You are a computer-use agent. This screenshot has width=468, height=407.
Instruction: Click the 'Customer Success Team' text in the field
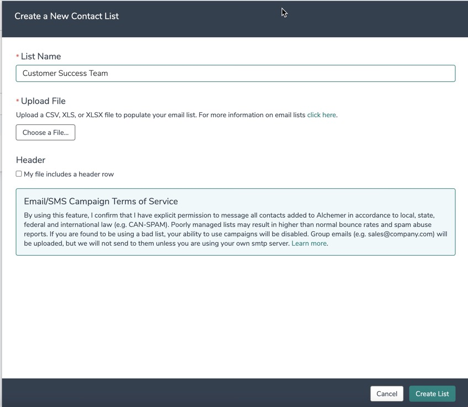[65, 73]
